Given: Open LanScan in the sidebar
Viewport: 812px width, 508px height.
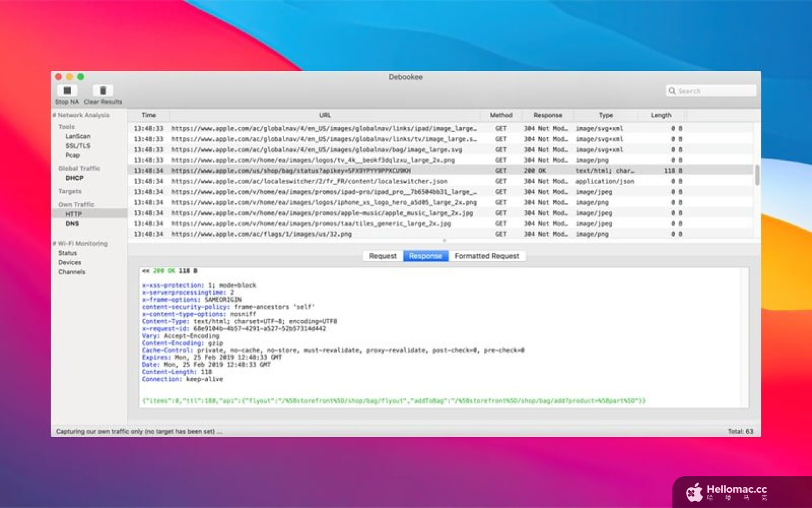Looking at the screenshot, I should coord(77,136).
